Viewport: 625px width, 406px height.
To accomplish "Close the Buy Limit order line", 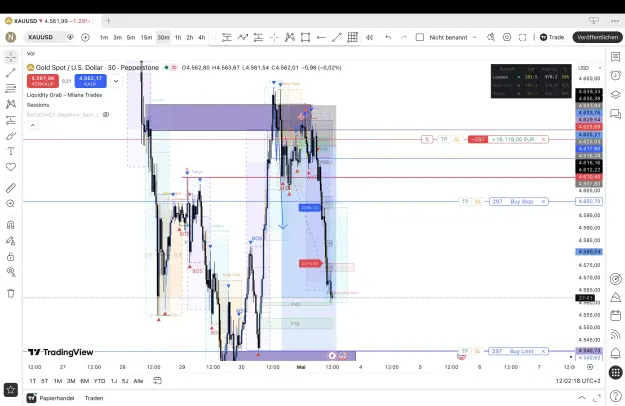I will click(x=543, y=351).
